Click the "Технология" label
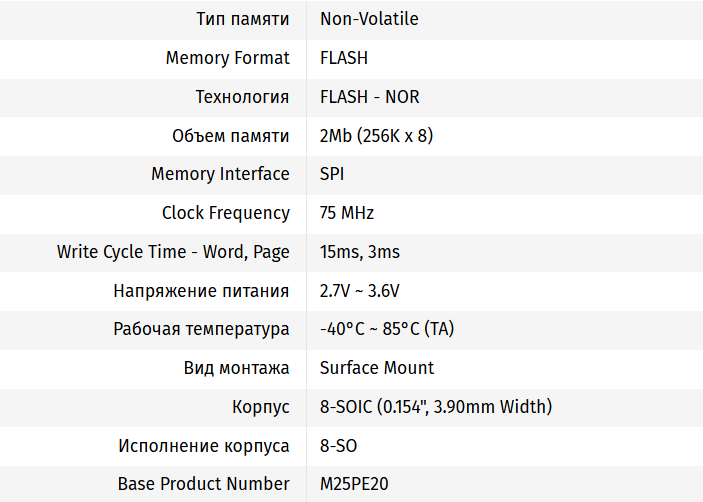 pos(242,97)
